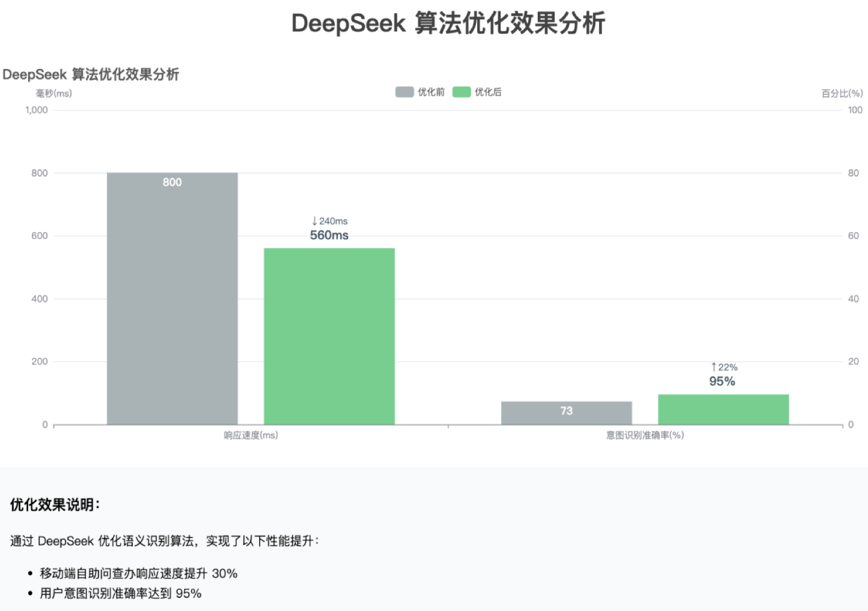Viewport: 868px width, 611px height.
Task: Toggle the gray 优化前 legend swatch
Action: [x=404, y=92]
